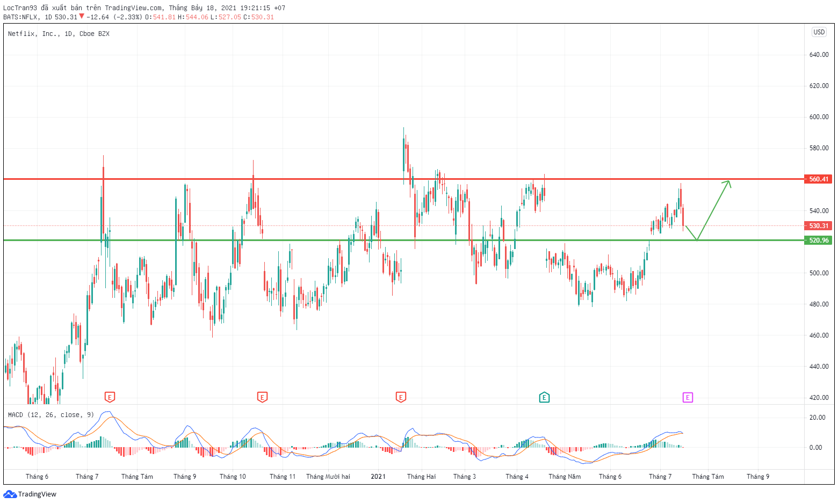Click the 580.00 price axis label
838x504 pixels.
click(x=819, y=148)
